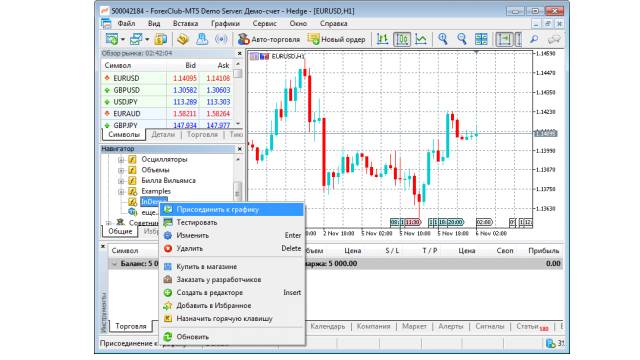Switch chart to bar chart mode
Screen dimensions: 640x360
pos(382,40)
